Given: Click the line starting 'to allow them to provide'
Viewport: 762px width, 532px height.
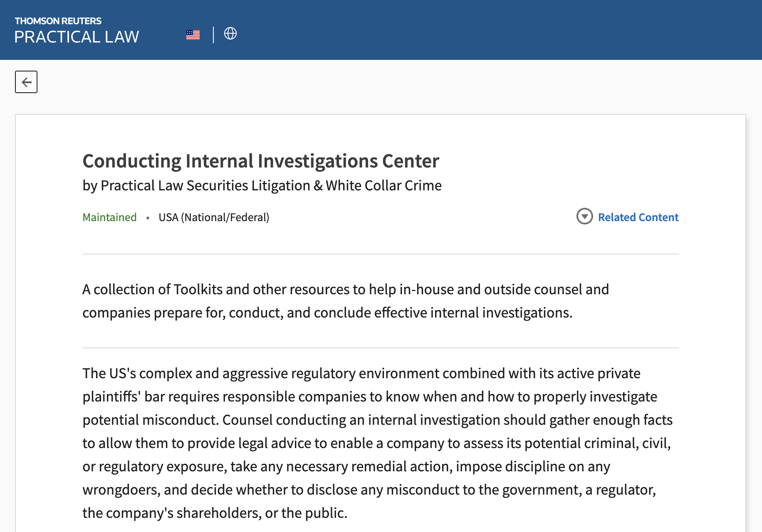Looking at the screenshot, I should click(x=376, y=443).
